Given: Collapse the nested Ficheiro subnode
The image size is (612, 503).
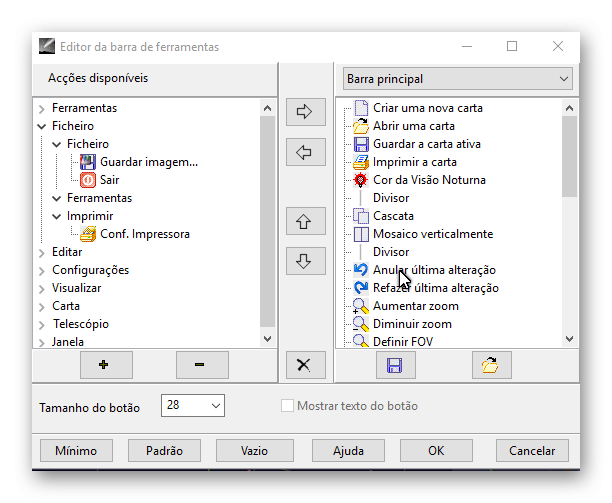Looking at the screenshot, I should click(57, 144).
